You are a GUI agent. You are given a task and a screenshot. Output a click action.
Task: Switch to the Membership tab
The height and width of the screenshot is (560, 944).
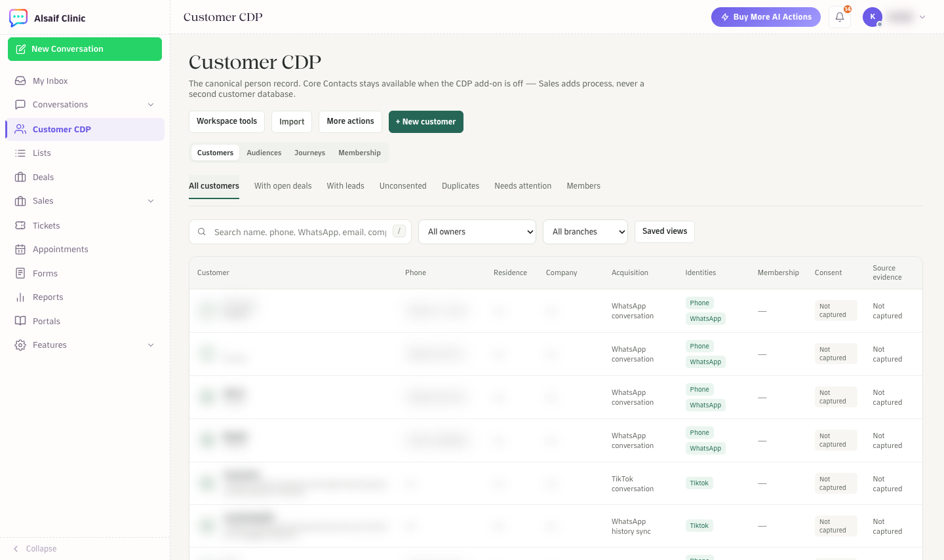point(359,153)
